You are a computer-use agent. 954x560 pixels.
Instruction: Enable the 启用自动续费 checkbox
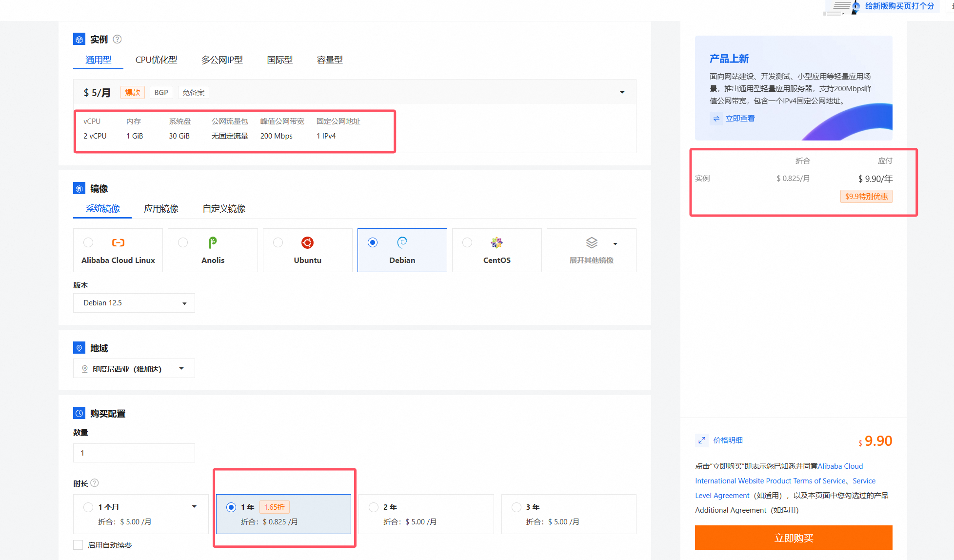coord(78,544)
